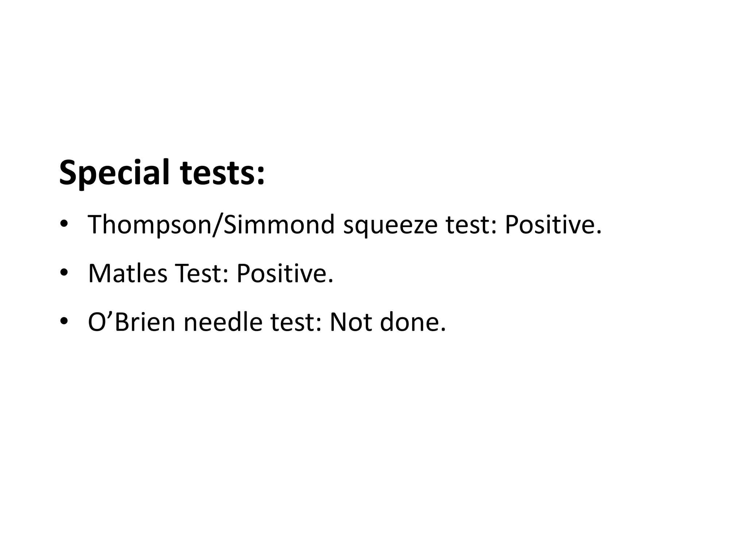This screenshot has height=560, width=747.
Task: Select the word 'O'Brien'
Action: [132, 322]
